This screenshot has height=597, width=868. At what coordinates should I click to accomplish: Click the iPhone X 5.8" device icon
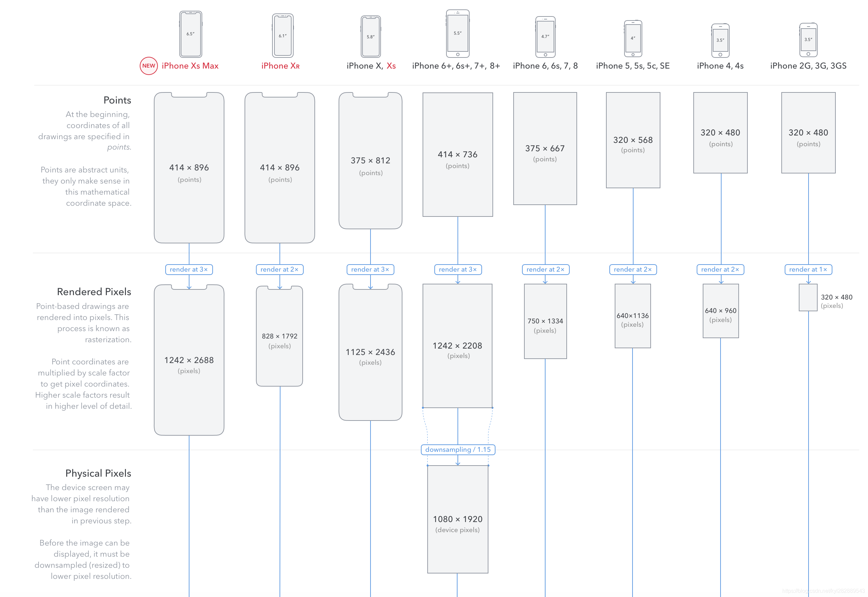(371, 36)
